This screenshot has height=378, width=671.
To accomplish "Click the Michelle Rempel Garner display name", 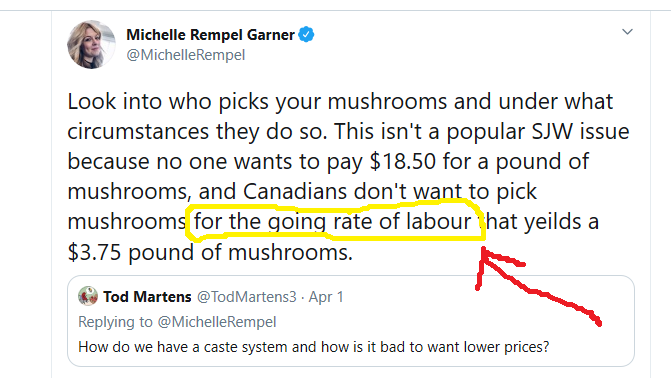I will 210,35.
